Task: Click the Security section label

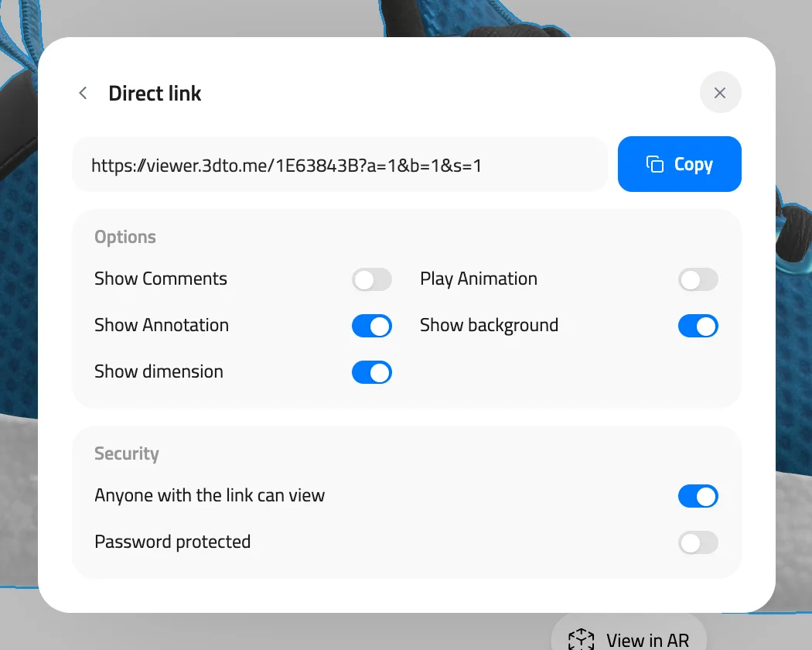Action: 126,453
